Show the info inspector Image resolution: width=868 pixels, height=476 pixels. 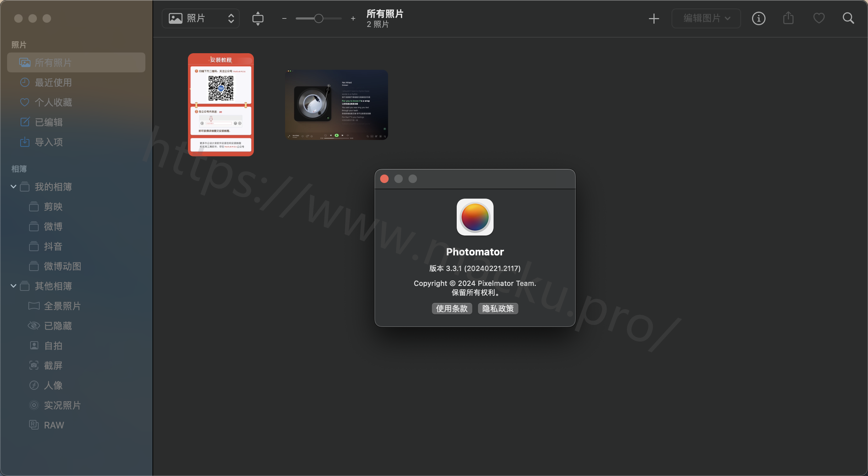tap(759, 18)
